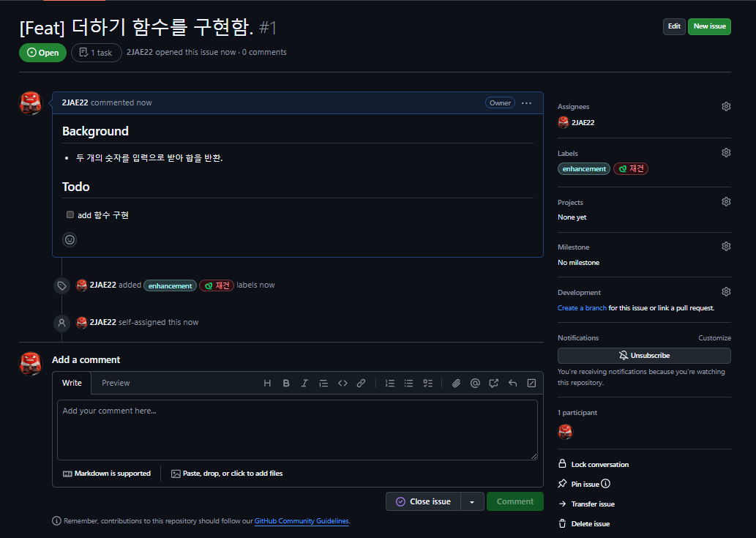Click the label tag icon in timeline
Screen dimensions: 756x538
(61, 286)
